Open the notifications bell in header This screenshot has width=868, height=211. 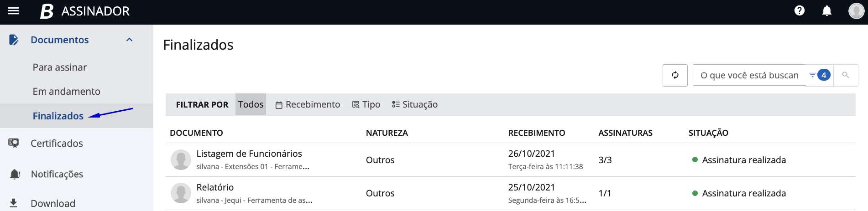[826, 11]
